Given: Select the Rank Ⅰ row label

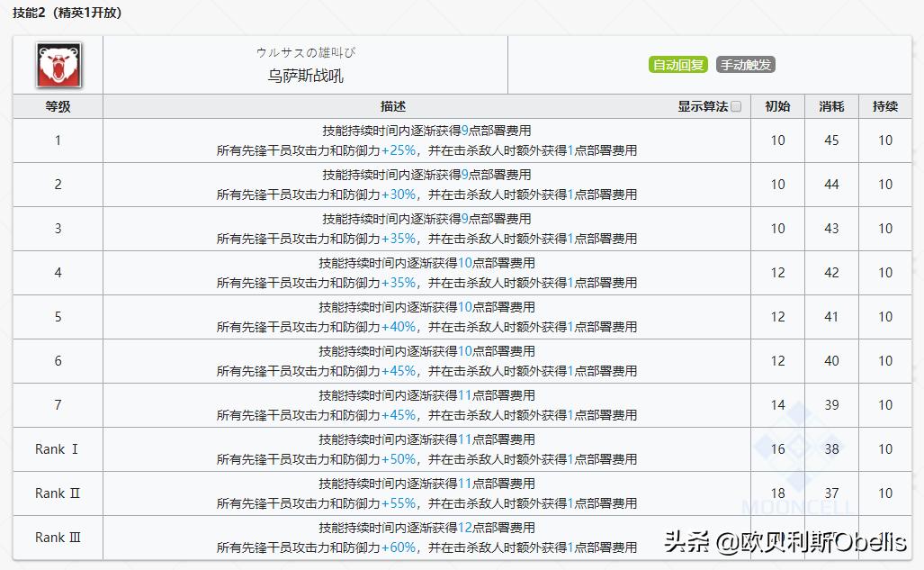Looking at the screenshot, I should [57, 448].
